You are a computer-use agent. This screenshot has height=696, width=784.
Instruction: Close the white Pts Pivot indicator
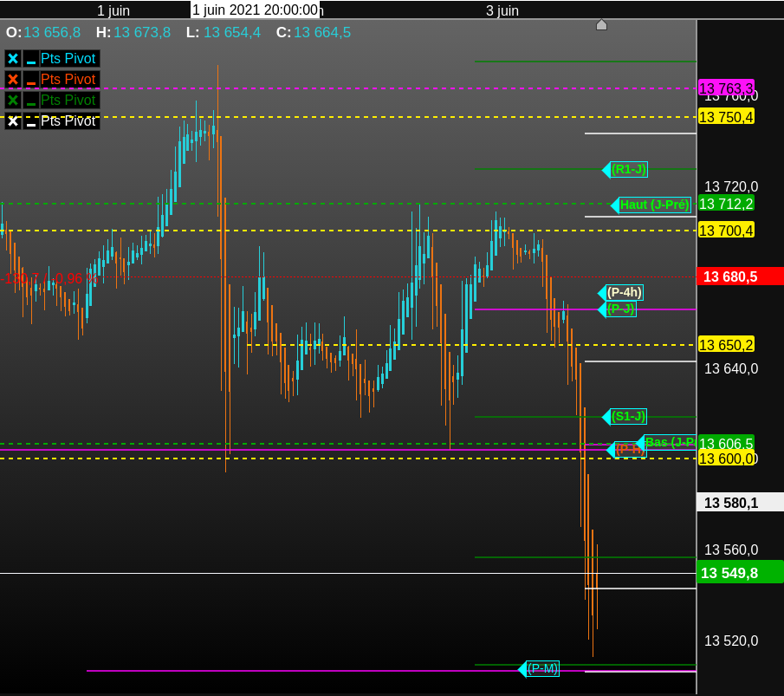tap(13, 121)
